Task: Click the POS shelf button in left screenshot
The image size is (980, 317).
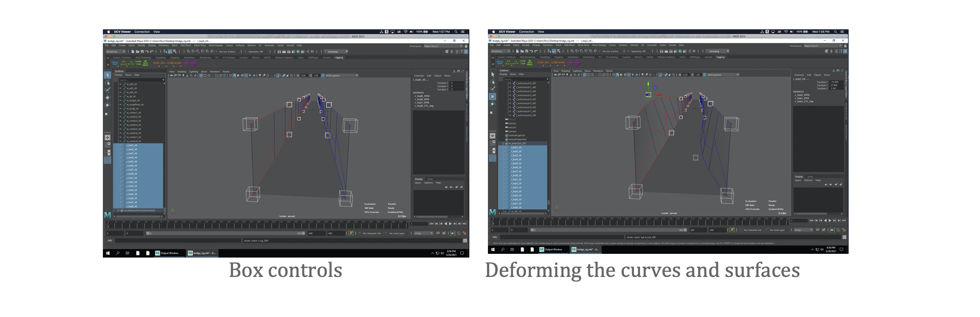Action: [x=156, y=63]
